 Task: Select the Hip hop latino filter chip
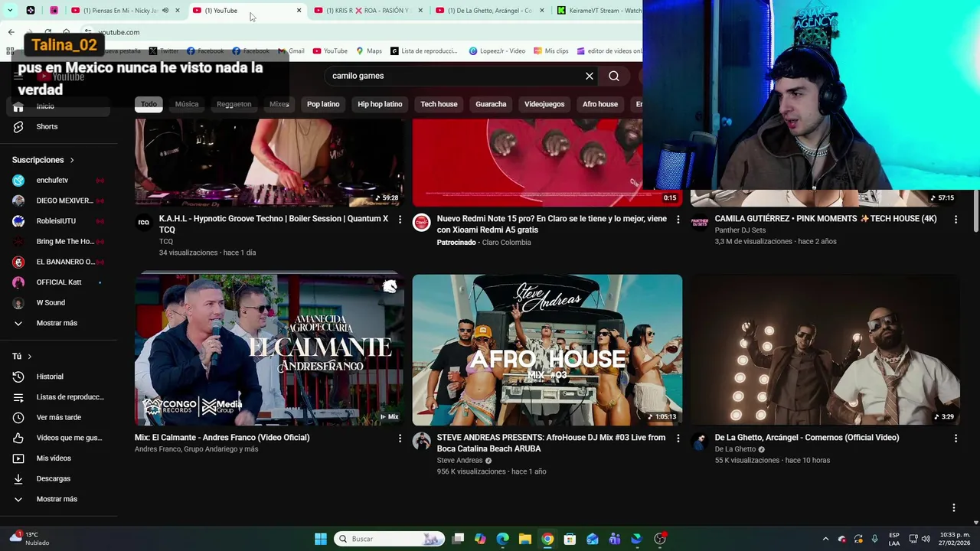[380, 104]
